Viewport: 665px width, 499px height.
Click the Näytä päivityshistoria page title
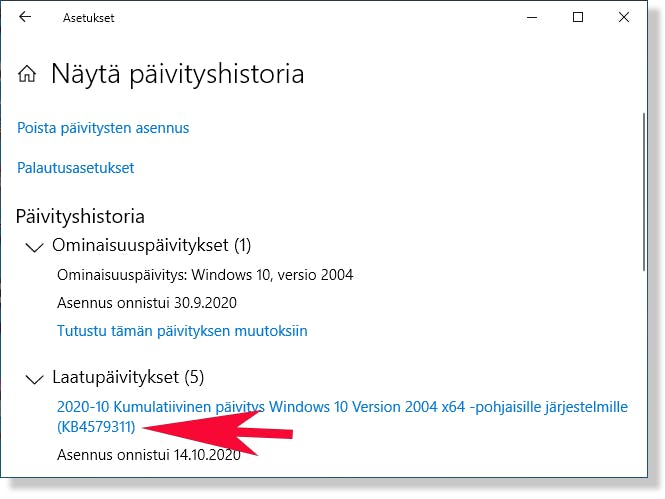point(177,74)
